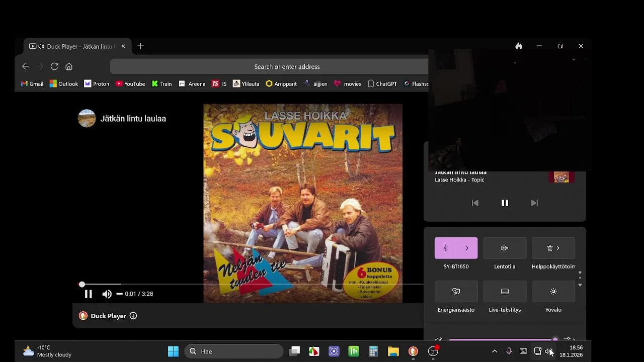This screenshot has width=644, height=362.
Task: Pause the video in Duck Player
Action: (x=88, y=294)
